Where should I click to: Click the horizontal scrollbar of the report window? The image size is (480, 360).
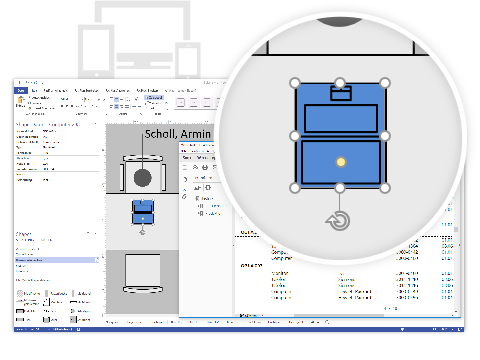pos(339,315)
